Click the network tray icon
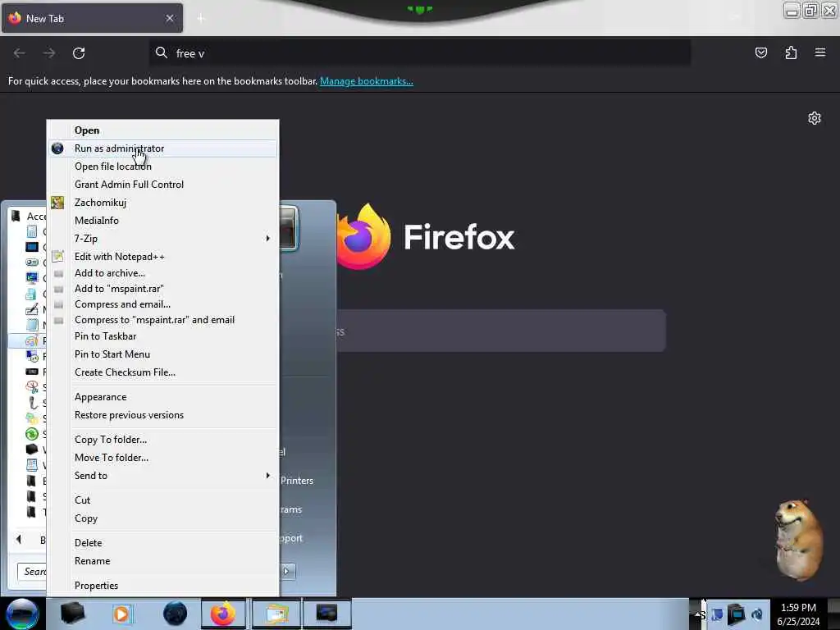Screen dimensions: 840x630 [737, 614]
